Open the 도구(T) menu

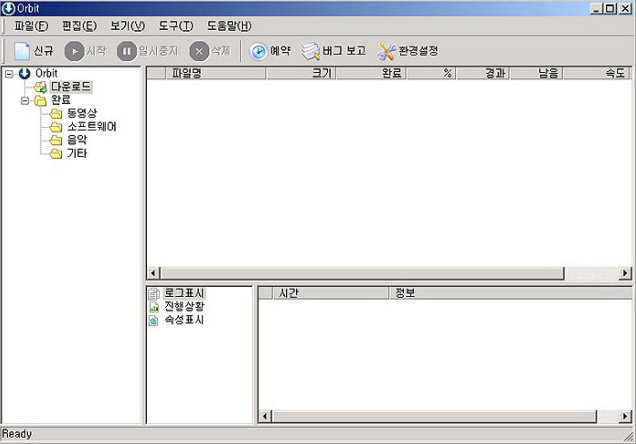176,26
